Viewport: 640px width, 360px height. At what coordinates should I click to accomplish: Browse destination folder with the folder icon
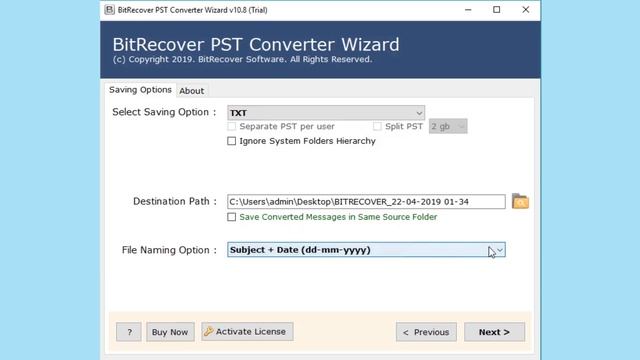[x=520, y=201]
